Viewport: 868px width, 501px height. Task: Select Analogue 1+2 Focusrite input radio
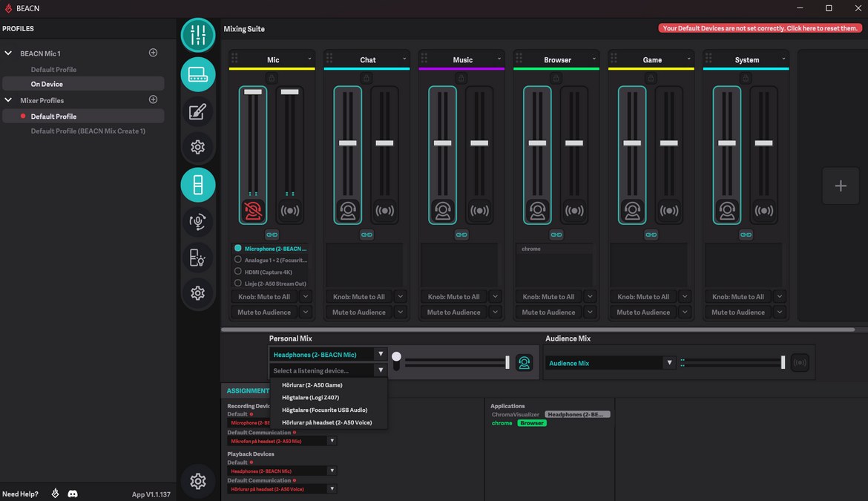click(238, 260)
